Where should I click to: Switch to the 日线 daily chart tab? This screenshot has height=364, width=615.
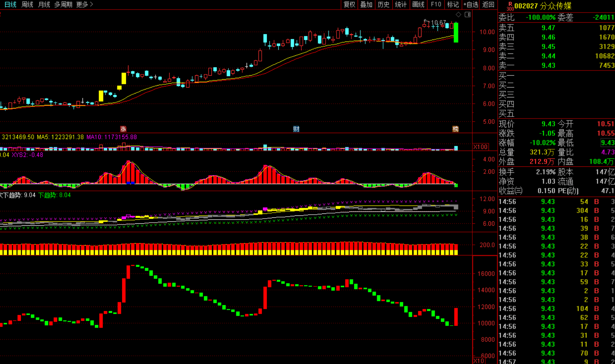[x=10, y=4]
